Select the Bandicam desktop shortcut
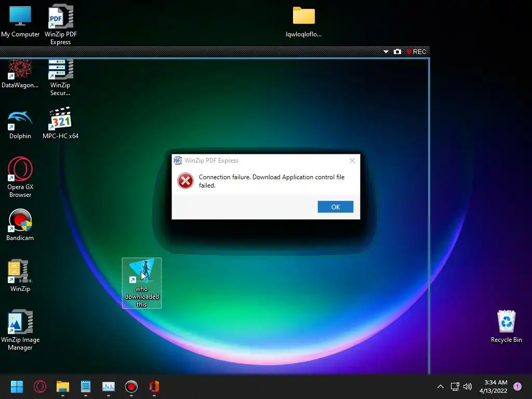The image size is (532, 399). pos(20,225)
